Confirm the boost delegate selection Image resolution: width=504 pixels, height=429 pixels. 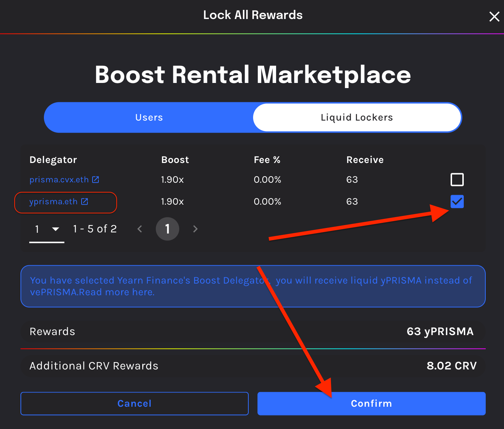pyautogui.click(x=371, y=403)
